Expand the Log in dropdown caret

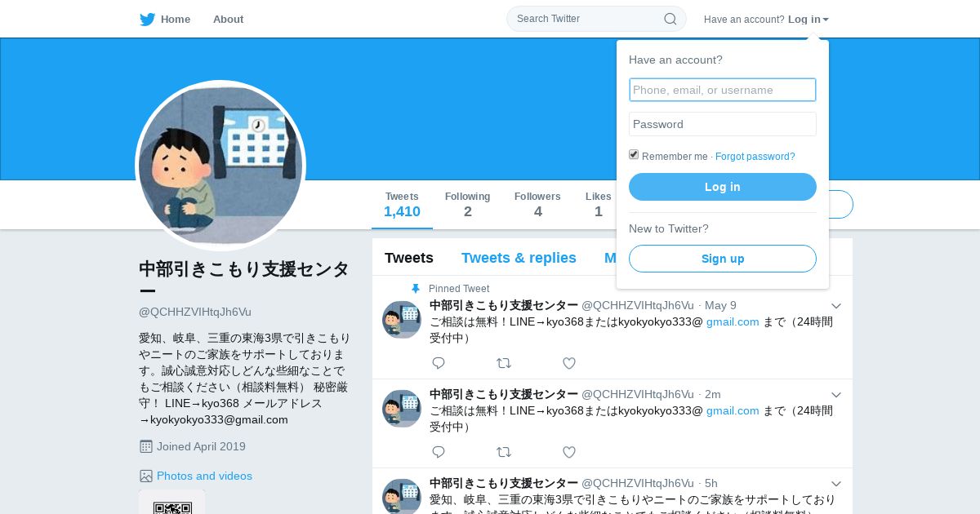pyautogui.click(x=826, y=20)
